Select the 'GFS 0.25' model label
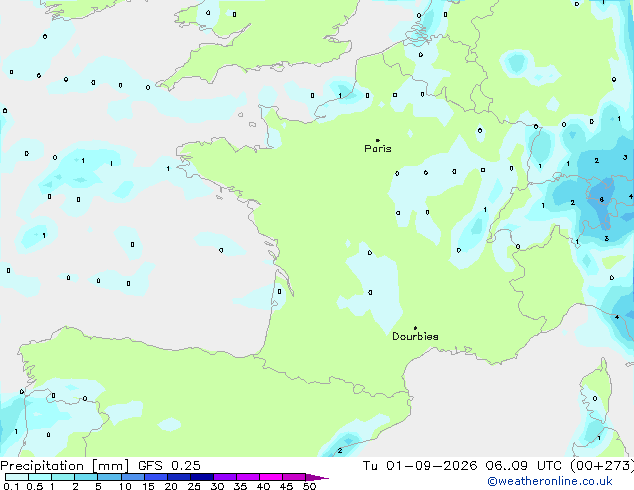The image size is (634, 490). pos(169,466)
